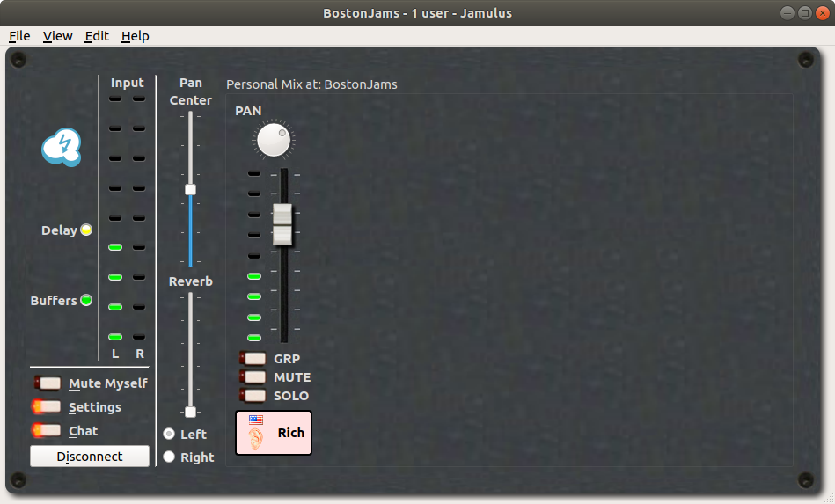Screen dimensions: 835x504
Task: Enable GRP on Rich's channel
Action: tap(253, 359)
